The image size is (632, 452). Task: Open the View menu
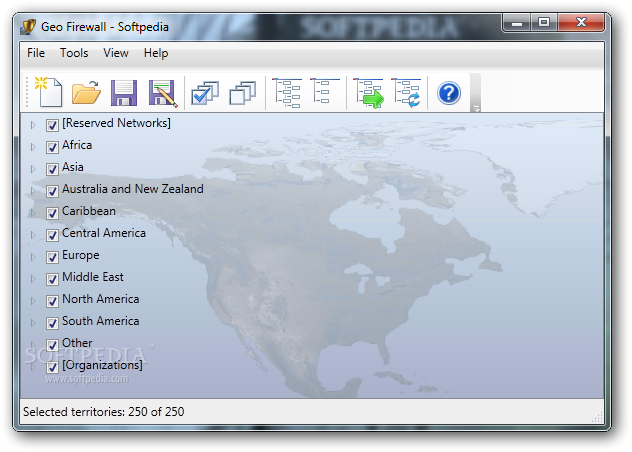pyautogui.click(x=116, y=53)
